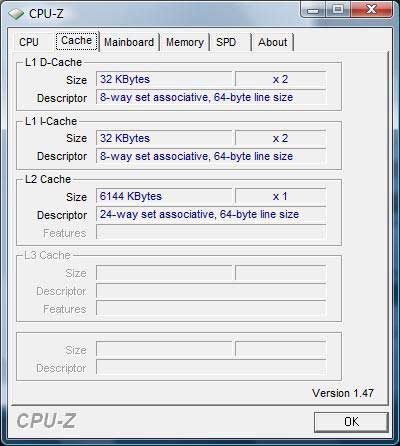Viewport: 400px width, 446px height.
Task: Click the empty L2 Cache Features field
Action: pyautogui.click(x=211, y=232)
